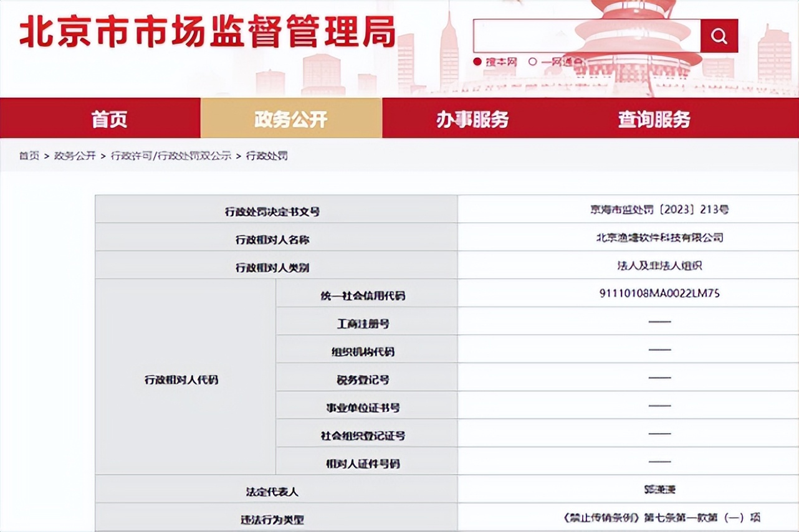This screenshot has width=799, height=532.
Task: Select the 一网通查 radio button
Action: (533, 61)
